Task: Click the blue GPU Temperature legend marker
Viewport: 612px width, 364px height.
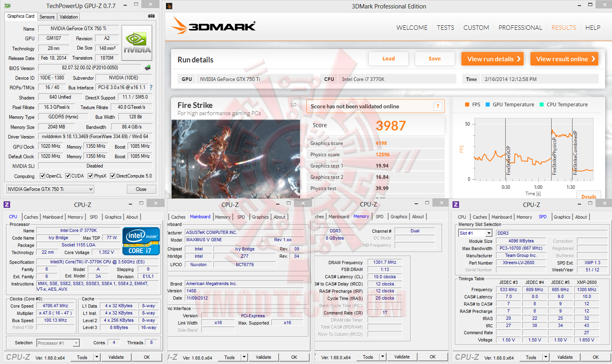Action: (488, 105)
